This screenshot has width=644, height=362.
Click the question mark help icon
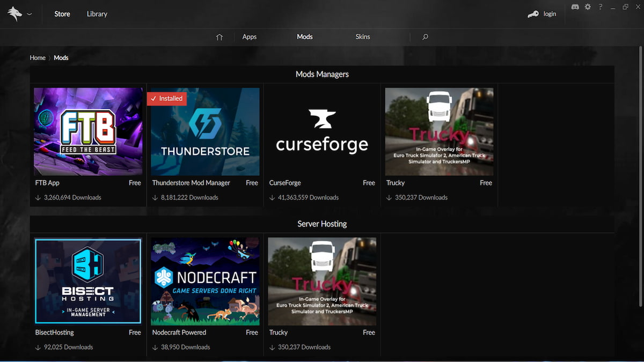600,7
